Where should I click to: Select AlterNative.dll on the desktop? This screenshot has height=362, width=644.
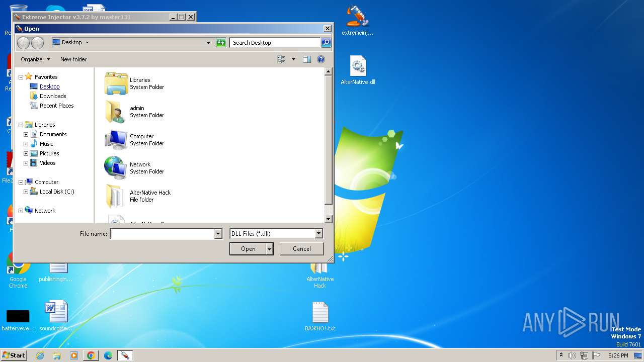point(358,70)
